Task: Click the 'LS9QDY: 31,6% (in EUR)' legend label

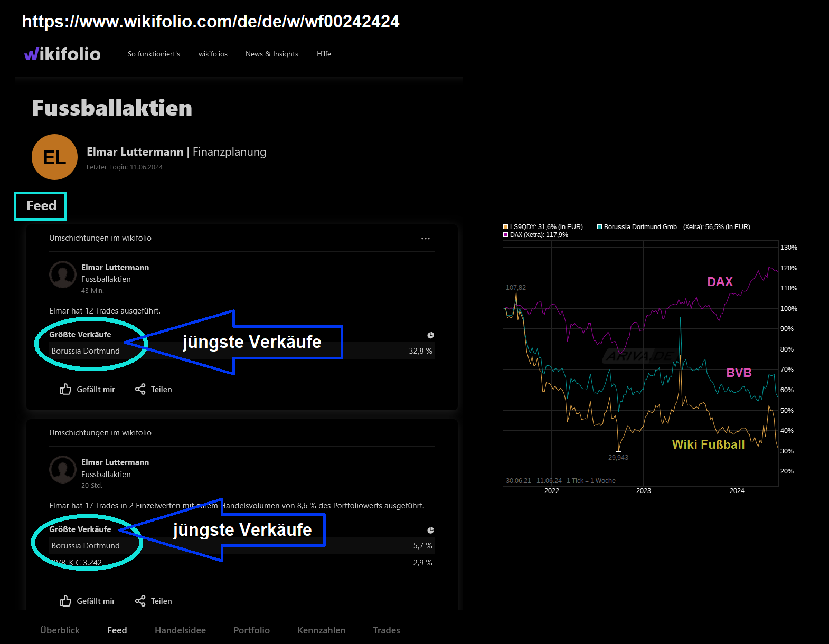Action: point(547,227)
